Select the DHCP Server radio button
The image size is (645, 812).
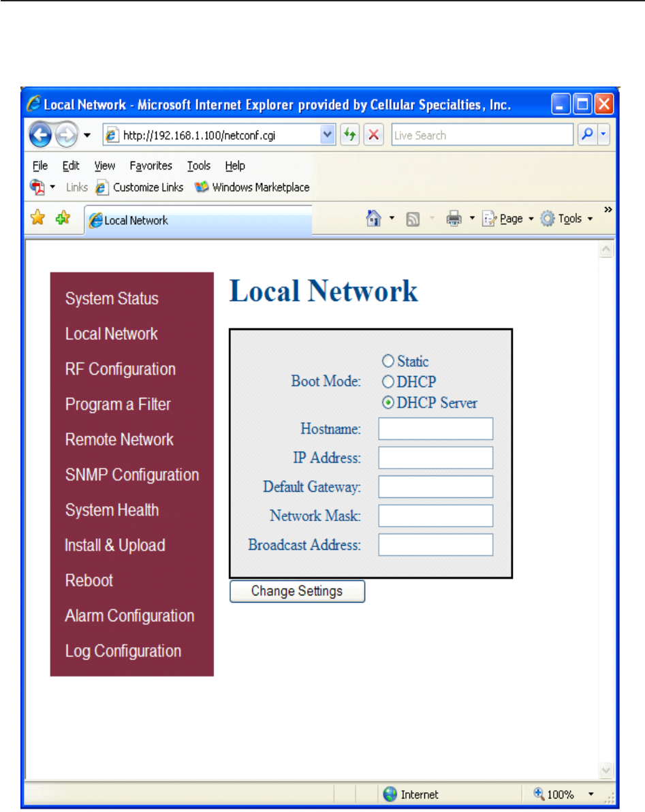388,403
